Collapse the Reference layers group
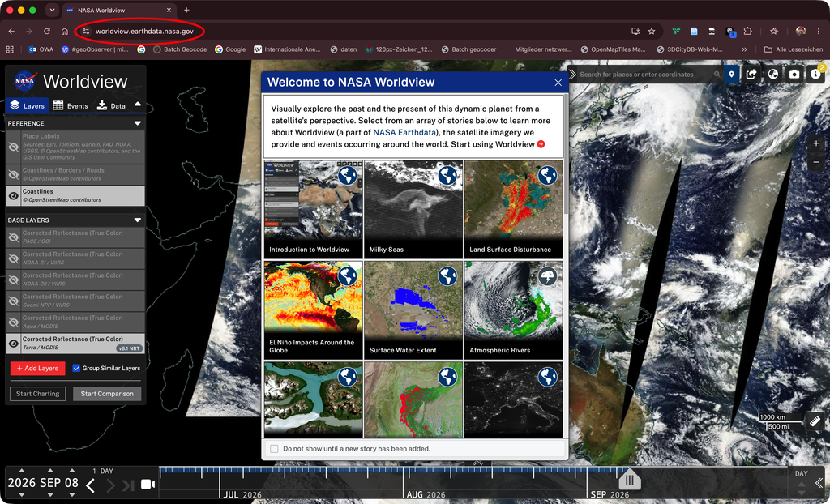 pos(138,123)
